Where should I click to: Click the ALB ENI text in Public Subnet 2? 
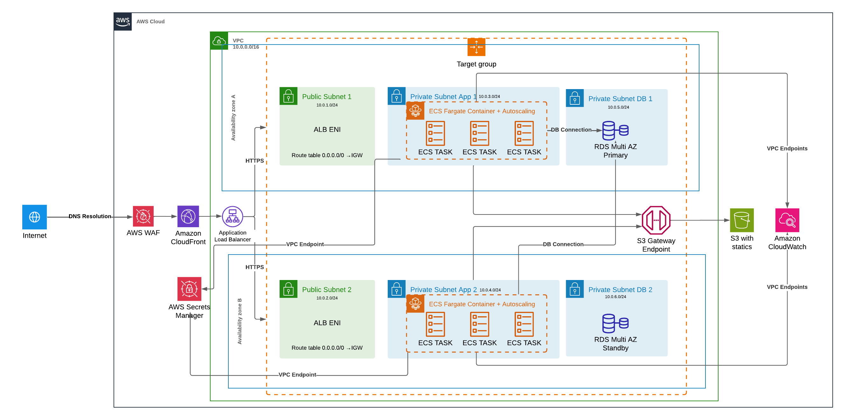point(327,323)
